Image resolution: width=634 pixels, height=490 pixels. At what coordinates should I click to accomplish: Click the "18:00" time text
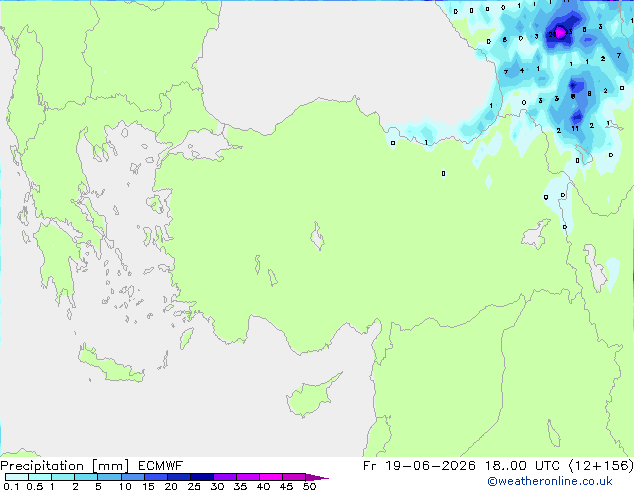coord(505,466)
